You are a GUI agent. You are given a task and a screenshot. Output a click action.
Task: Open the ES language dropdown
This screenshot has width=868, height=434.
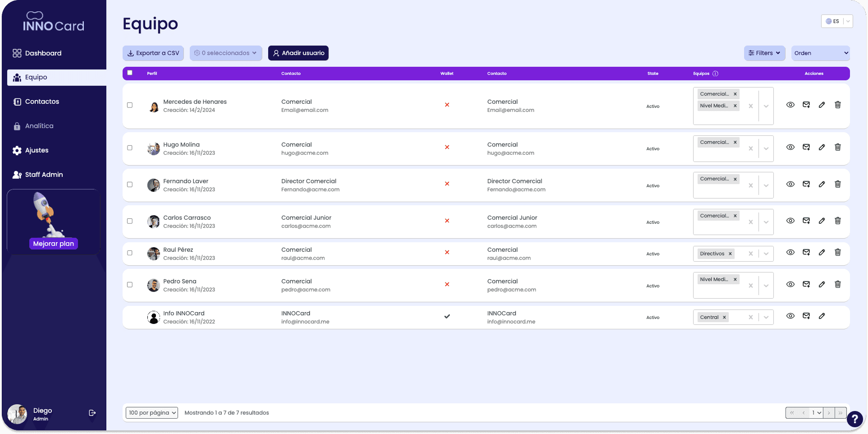click(837, 21)
